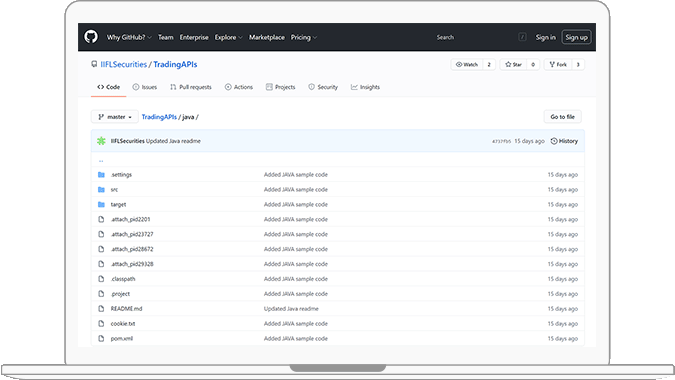The height and width of the screenshot is (380, 675).
Task: Open the cookie.txt file
Action: coord(123,324)
